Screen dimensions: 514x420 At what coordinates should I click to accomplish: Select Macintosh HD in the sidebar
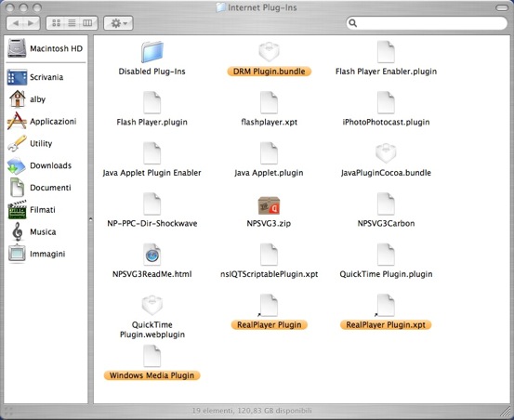click(x=46, y=48)
